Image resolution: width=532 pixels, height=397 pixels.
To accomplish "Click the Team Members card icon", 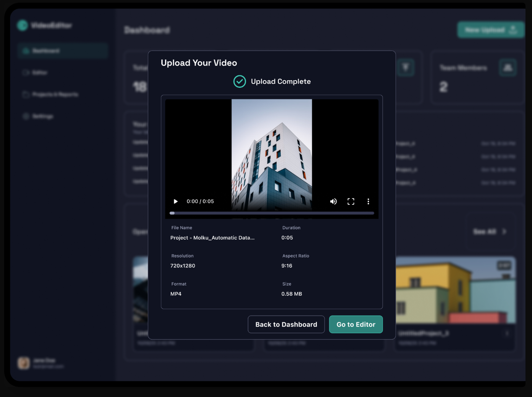I will 508,68.
